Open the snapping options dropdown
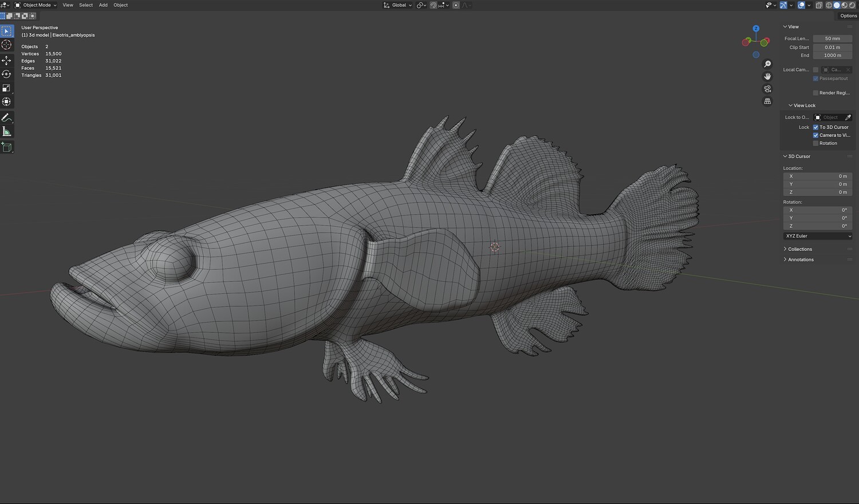The height and width of the screenshot is (504, 859). (x=443, y=5)
